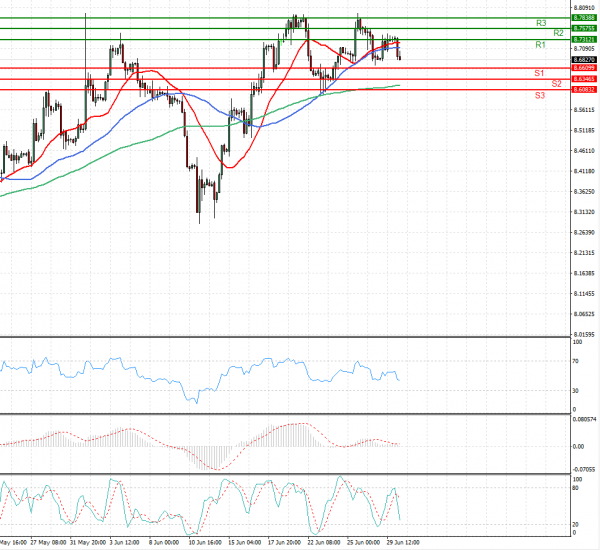Viewport: 600px width, 550px height.
Task: Select the black current price tag 8.68270
Action: [x=584, y=60]
